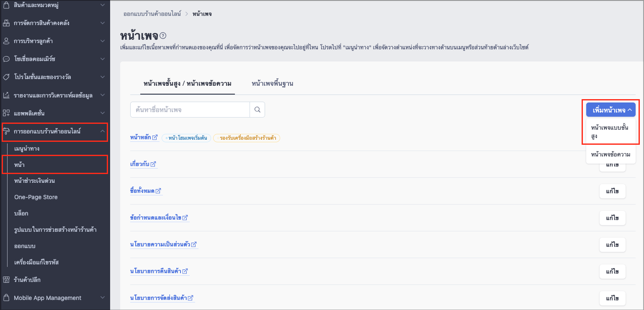Expand การบริหารลูกค้า chevron
Image resolution: width=644 pixels, height=310 pixels.
pos(103,41)
